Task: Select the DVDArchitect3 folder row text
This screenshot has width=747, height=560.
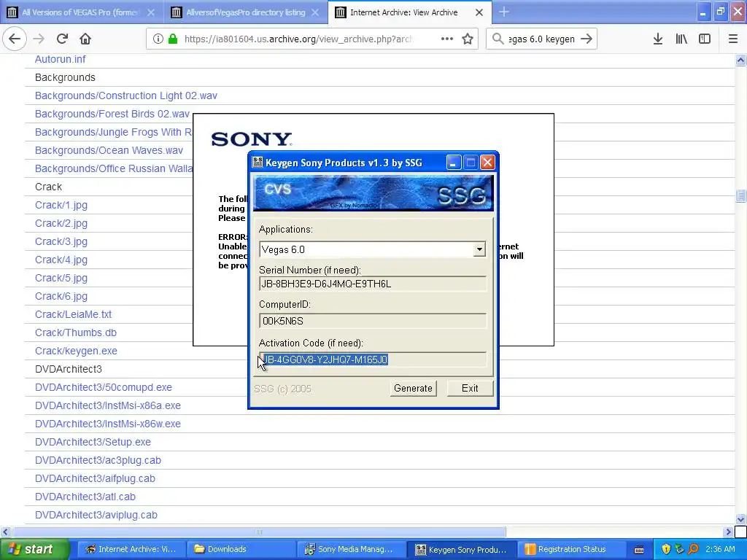Action: [68, 369]
